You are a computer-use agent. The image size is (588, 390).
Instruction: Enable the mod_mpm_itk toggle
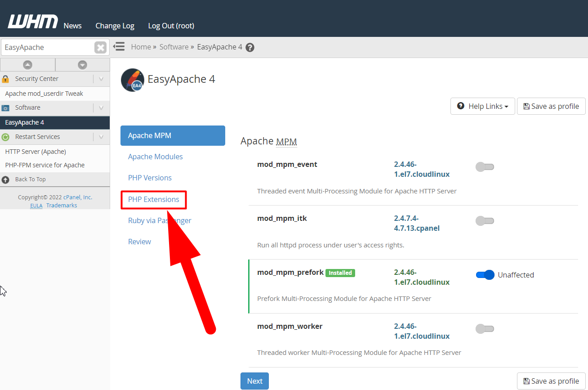click(x=485, y=221)
